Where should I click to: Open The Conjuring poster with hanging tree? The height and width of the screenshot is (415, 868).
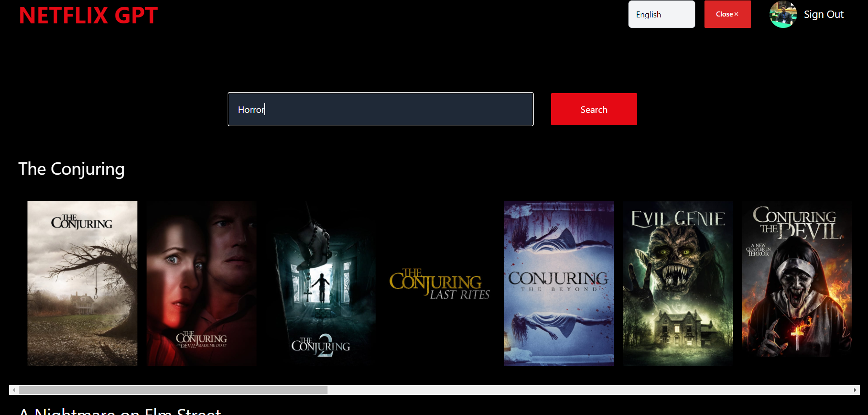pyautogui.click(x=82, y=283)
